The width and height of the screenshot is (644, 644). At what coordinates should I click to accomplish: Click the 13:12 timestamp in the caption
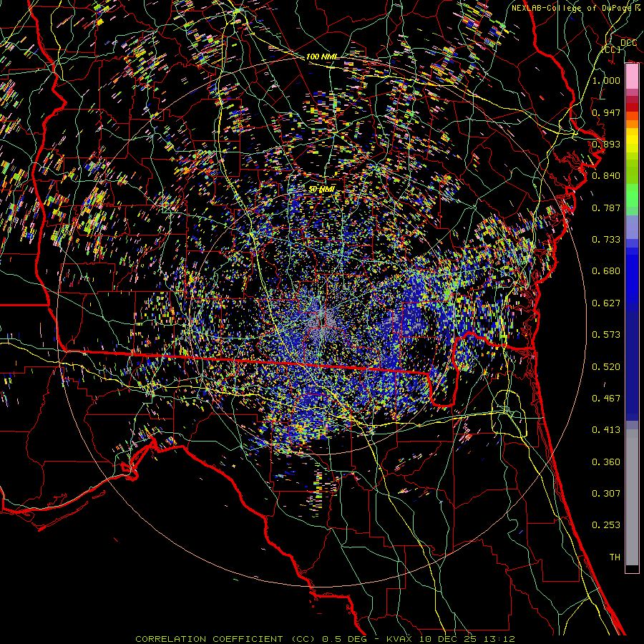click(x=500, y=639)
